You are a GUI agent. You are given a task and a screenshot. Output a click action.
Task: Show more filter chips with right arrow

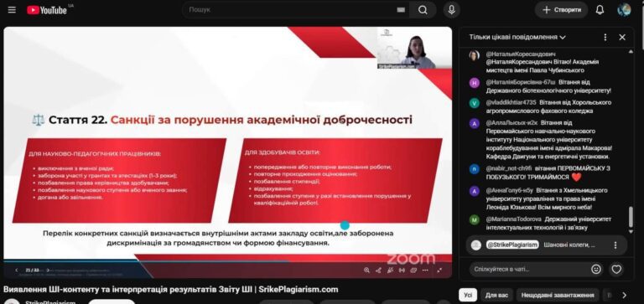click(x=624, y=295)
